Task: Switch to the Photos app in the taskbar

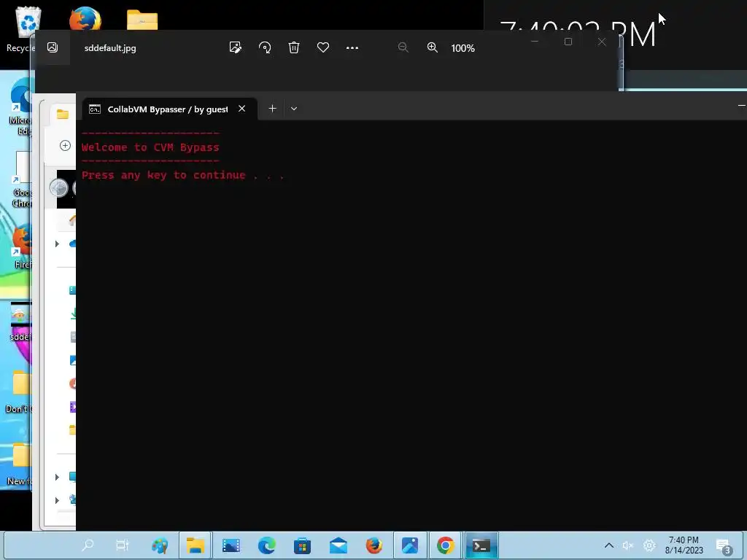Action: point(410,545)
